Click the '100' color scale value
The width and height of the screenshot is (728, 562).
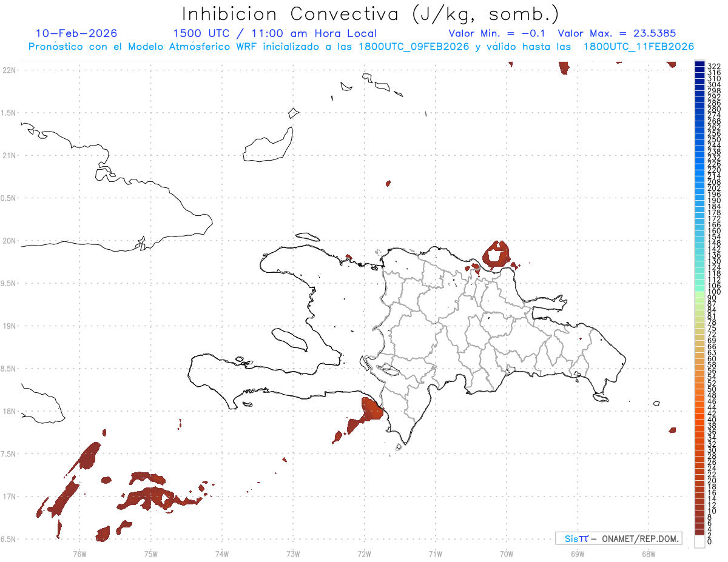tap(714, 292)
